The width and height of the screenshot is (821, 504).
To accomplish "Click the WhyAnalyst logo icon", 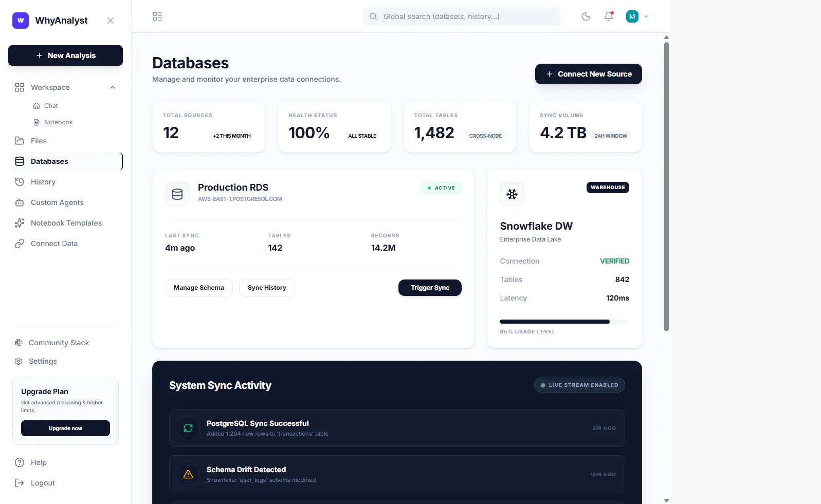I will tap(21, 21).
